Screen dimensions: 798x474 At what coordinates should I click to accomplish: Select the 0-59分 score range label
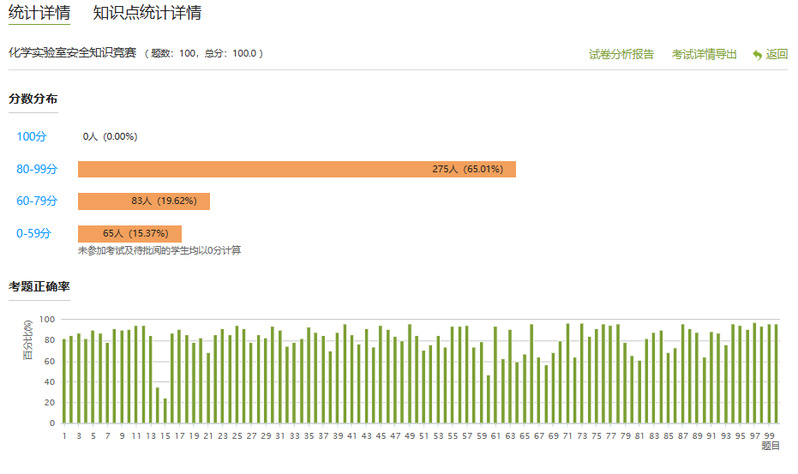(x=35, y=233)
